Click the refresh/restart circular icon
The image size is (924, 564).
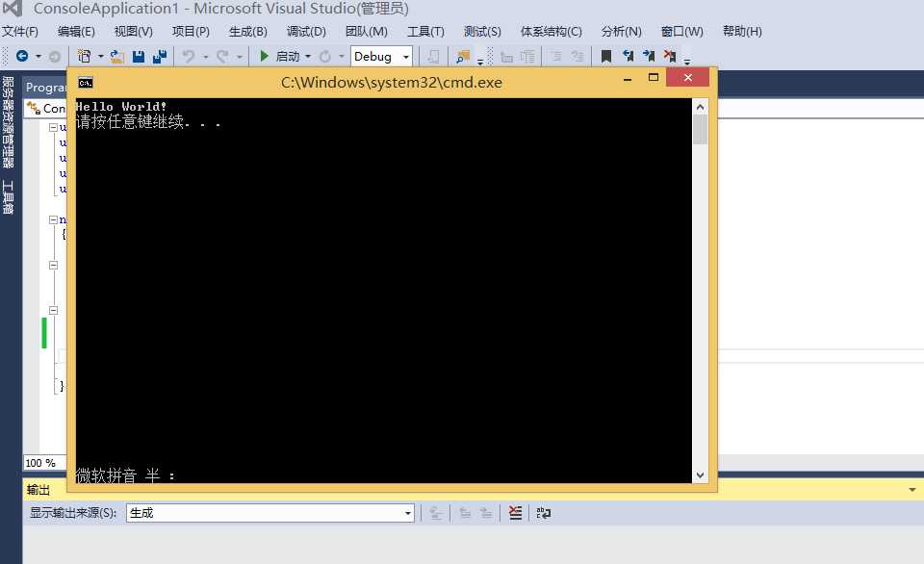(x=324, y=57)
